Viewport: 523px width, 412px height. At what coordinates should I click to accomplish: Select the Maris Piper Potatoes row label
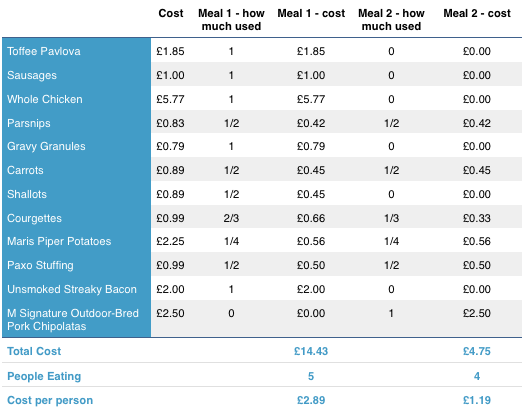click(59, 241)
